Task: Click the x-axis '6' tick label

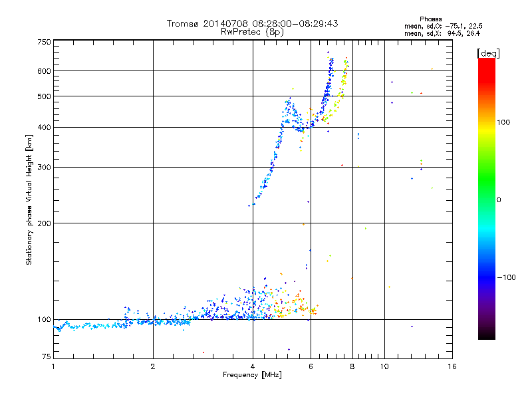Action: (311, 366)
